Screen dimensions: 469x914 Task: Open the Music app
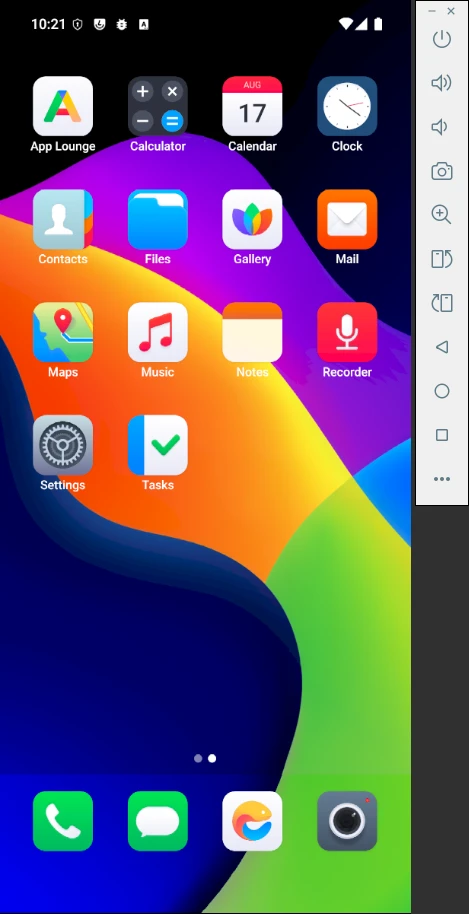tap(157, 332)
